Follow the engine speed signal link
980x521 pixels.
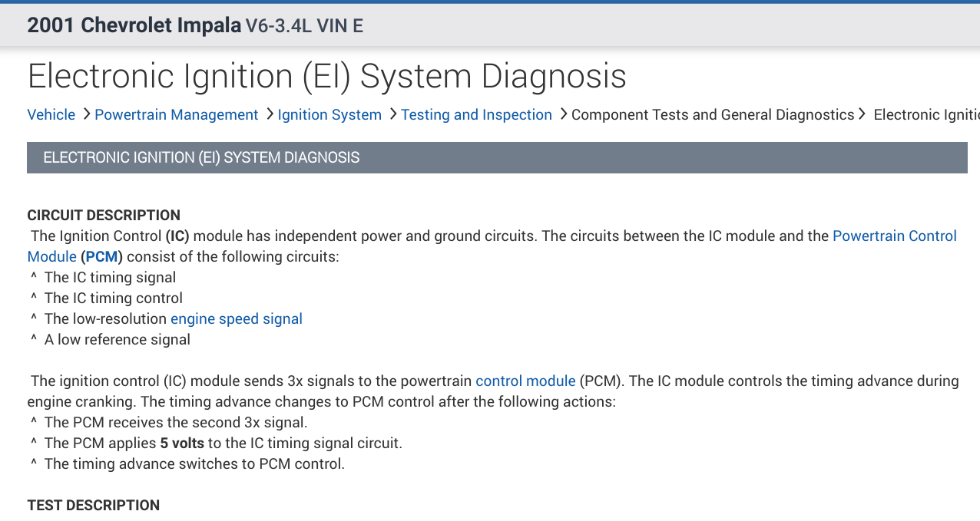tap(236, 318)
